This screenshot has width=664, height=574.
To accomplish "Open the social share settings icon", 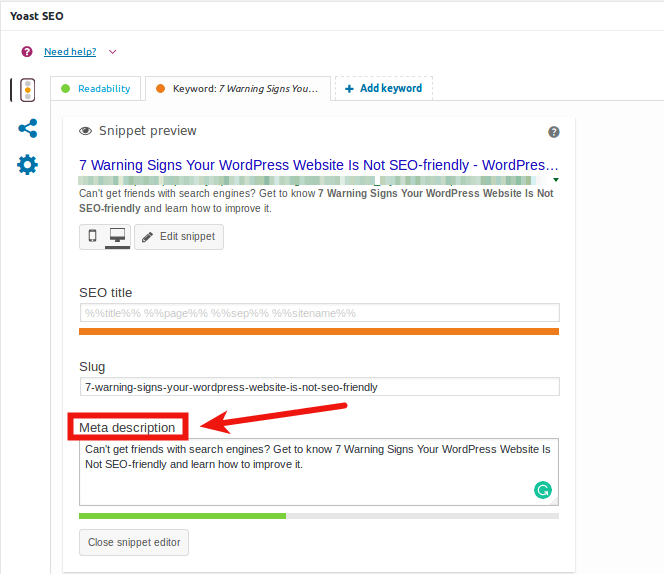I will pyautogui.click(x=28, y=128).
